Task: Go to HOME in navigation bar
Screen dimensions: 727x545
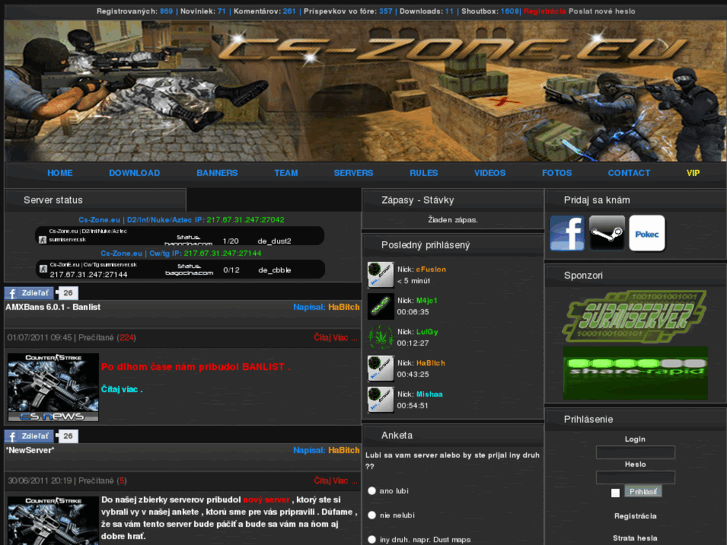Action: click(x=60, y=173)
